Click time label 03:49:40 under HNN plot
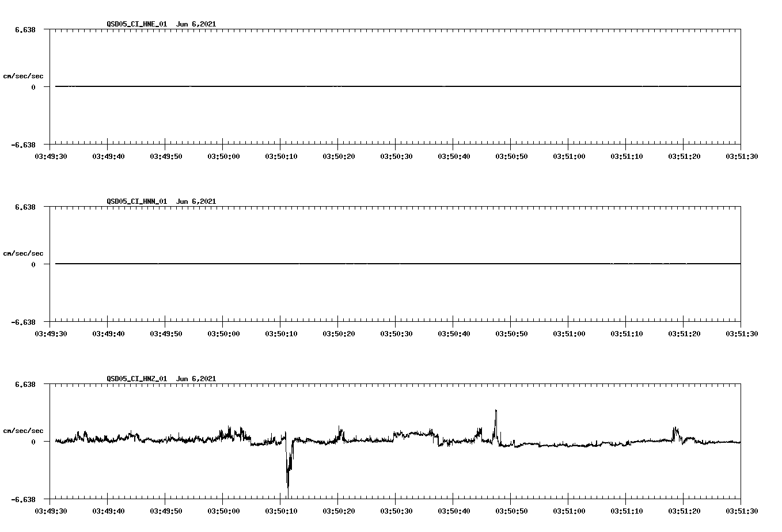782x532 pixels. (108, 334)
